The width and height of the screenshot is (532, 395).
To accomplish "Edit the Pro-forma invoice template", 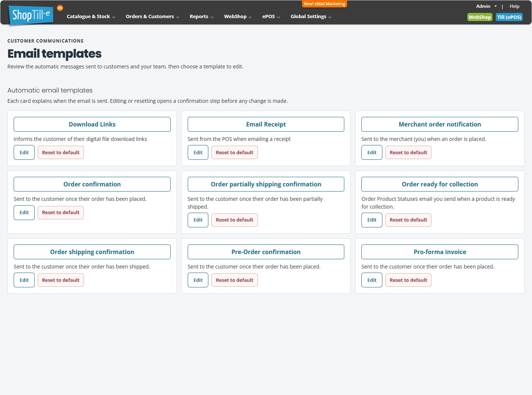I will click(372, 280).
